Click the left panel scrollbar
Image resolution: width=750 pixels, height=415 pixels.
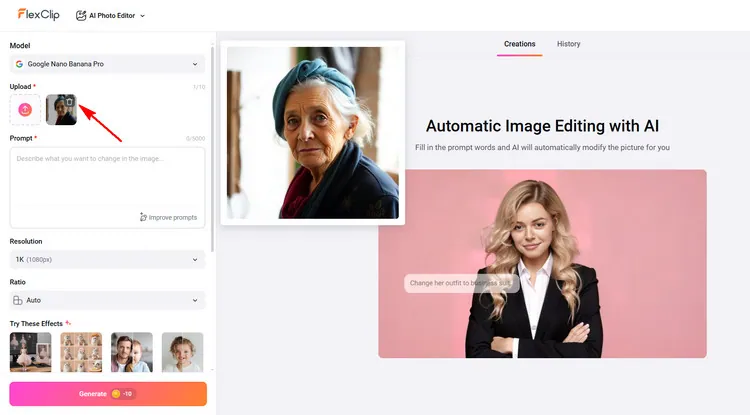(212, 148)
